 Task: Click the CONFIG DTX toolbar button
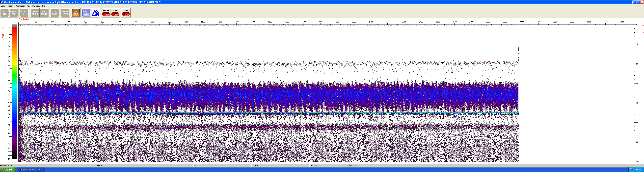pyautogui.click(x=14, y=13)
